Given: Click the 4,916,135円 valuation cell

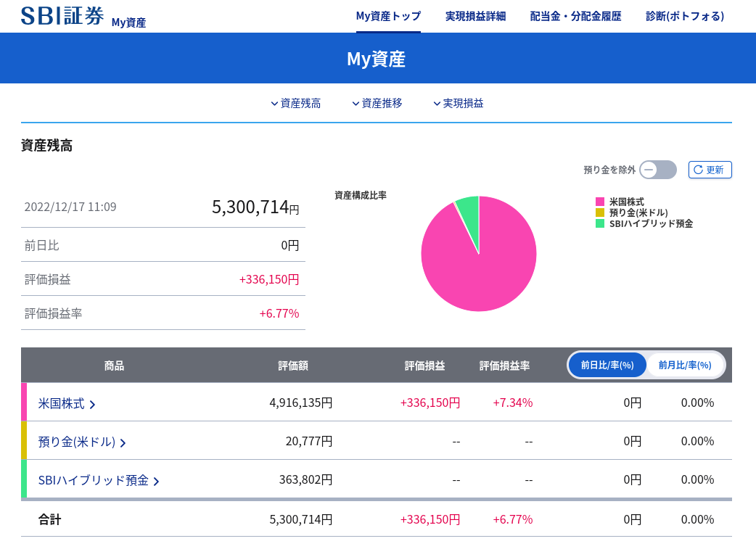Looking at the screenshot, I should [301, 403].
